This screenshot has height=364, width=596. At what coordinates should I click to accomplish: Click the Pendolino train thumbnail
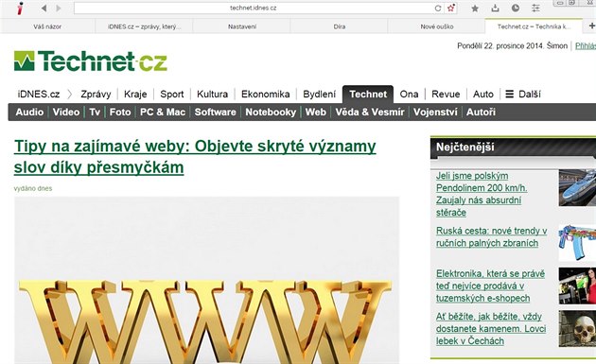tap(577, 188)
